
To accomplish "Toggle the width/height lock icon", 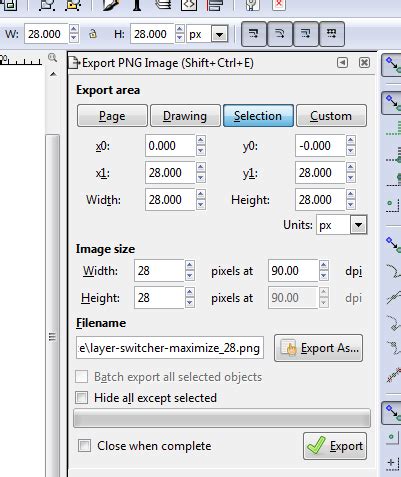I will (x=93, y=34).
